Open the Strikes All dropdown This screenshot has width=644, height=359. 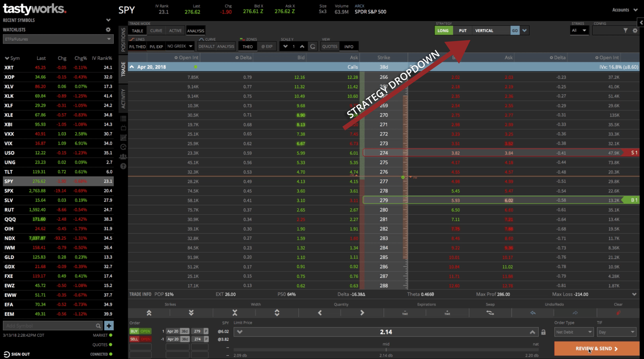pyautogui.click(x=579, y=31)
